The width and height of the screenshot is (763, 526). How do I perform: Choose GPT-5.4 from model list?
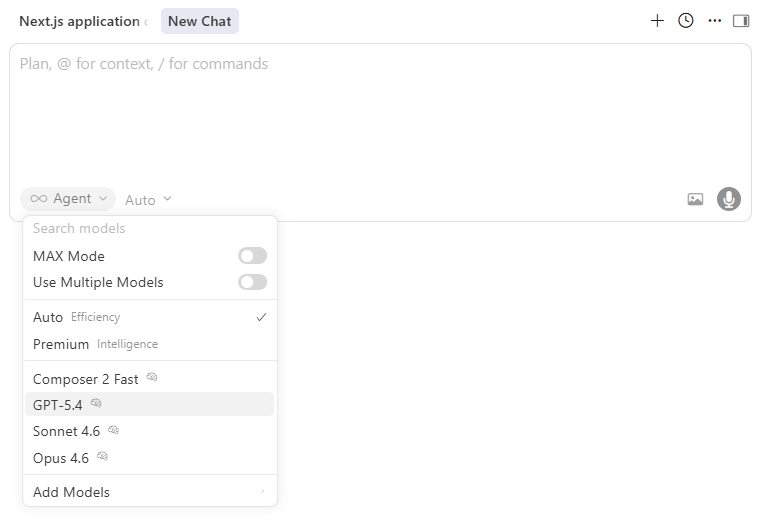(58, 405)
